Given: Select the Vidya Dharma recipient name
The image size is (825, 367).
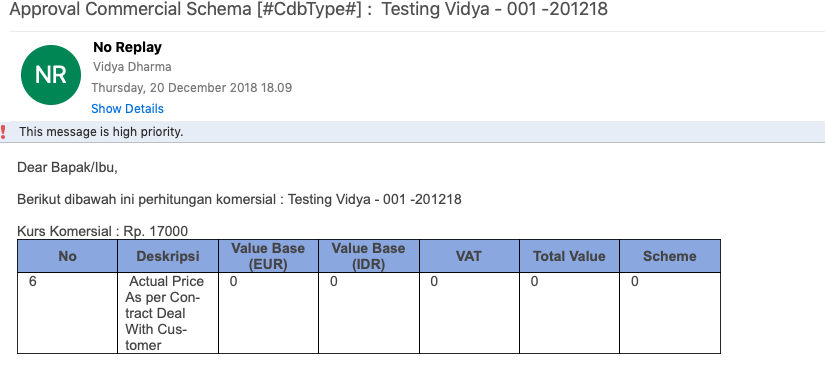Looking at the screenshot, I should point(132,67).
